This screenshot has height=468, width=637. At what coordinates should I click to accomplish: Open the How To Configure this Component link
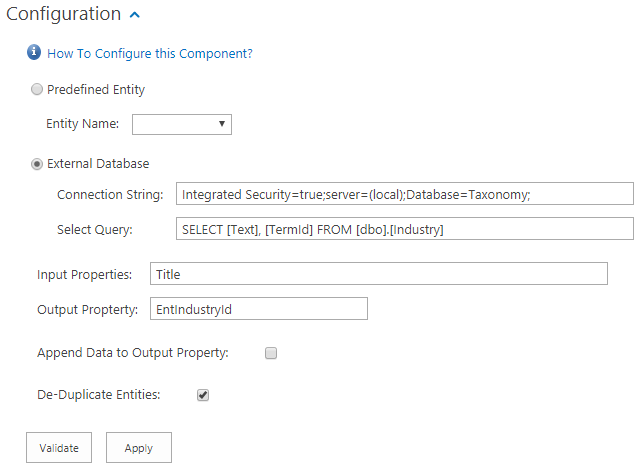point(149,54)
